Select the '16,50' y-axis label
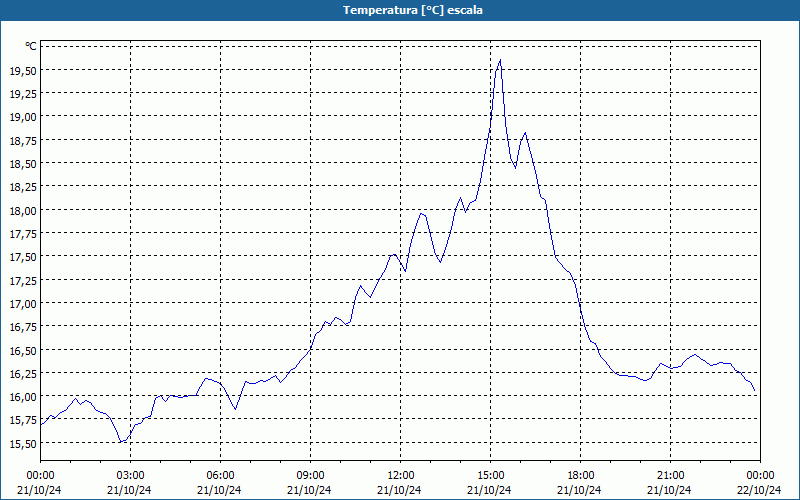 pyautogui.click(x=23, y=350)
